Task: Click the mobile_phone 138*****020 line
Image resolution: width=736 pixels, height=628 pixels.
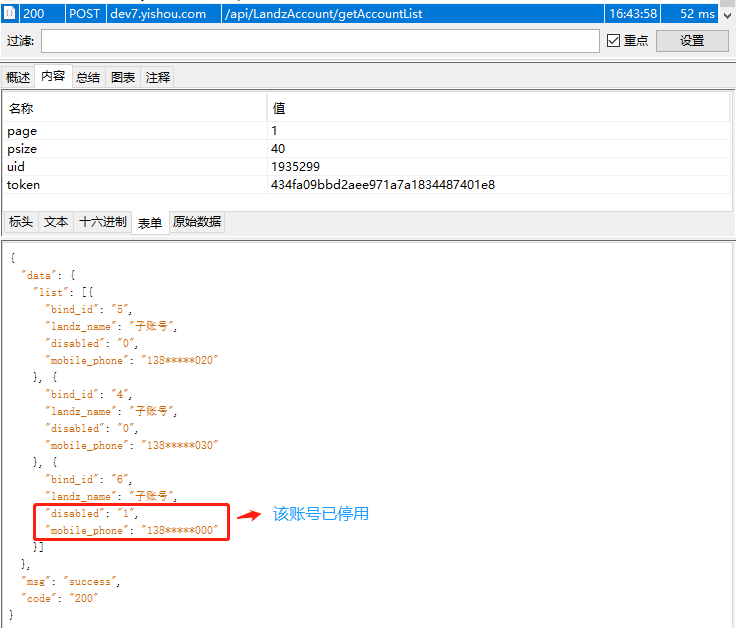Action: [132, 360]
